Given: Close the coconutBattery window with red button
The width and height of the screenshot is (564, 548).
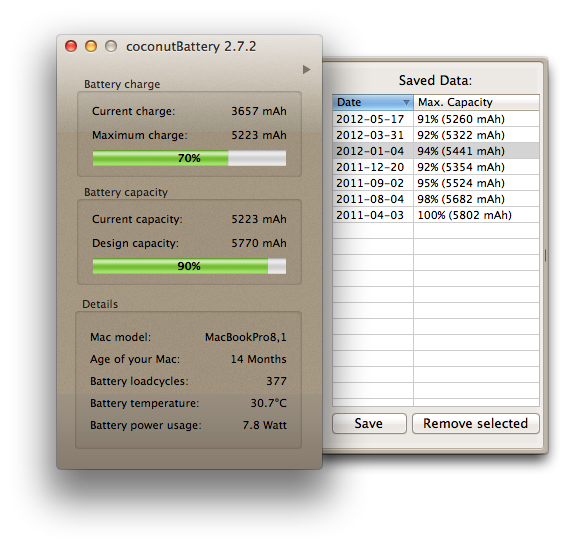Looking at the screenshot, I should point(71,46).
